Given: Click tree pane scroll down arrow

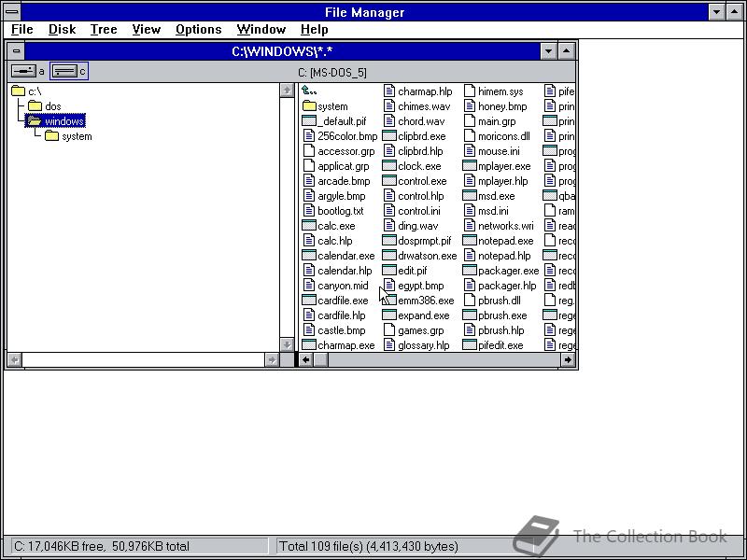Looking at the screenshot, I should tap(287, 344).
